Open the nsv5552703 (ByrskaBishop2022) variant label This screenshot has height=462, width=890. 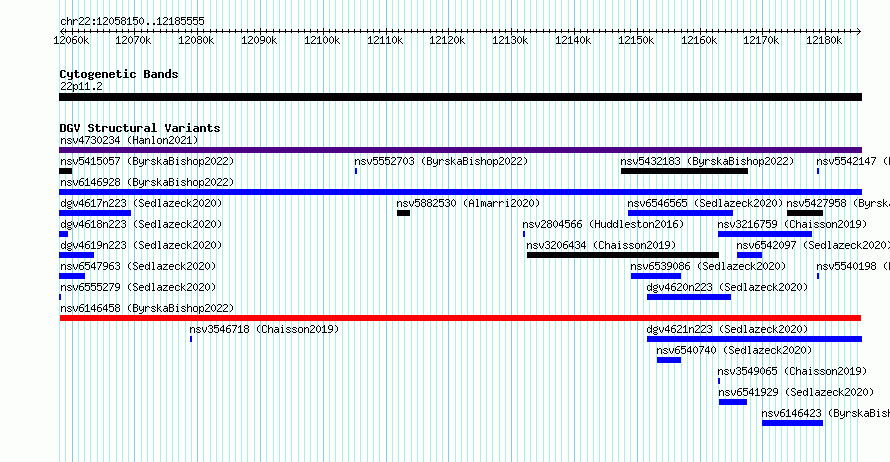point(441,161)
